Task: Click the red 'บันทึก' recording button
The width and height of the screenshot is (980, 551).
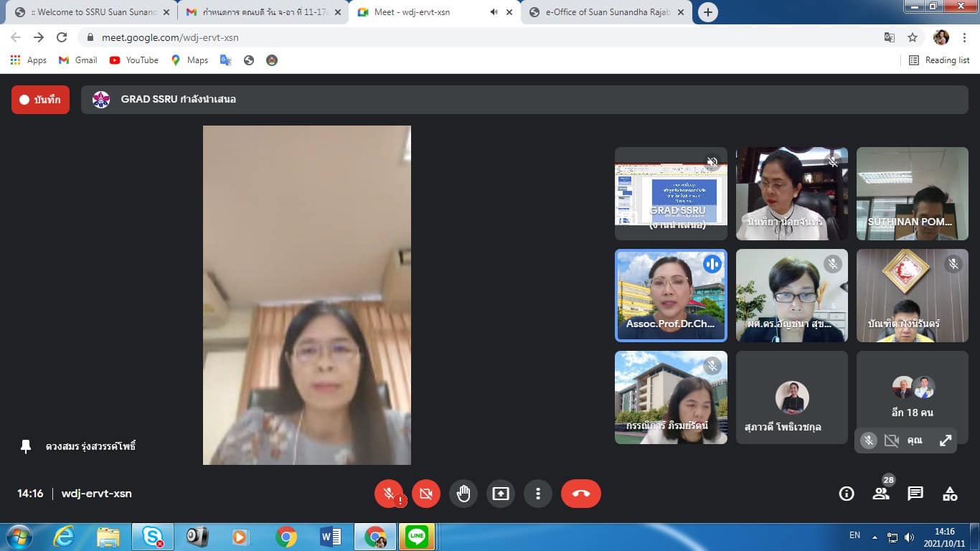Action: [x=40, y=100]
